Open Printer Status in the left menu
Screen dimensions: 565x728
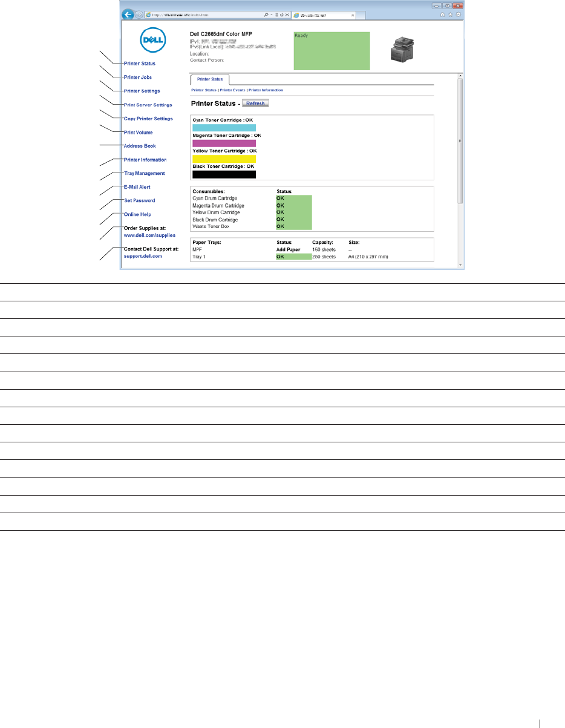click(140, 64)
